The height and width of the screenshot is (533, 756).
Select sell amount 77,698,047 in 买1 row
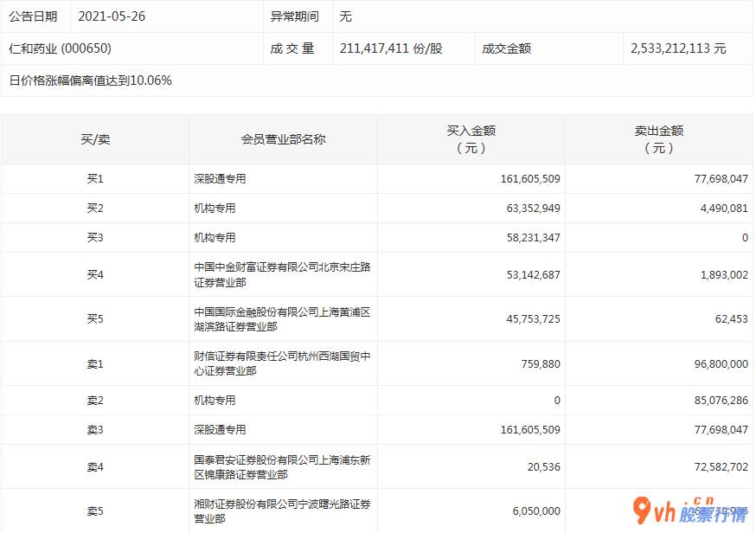tap(721, 179)
